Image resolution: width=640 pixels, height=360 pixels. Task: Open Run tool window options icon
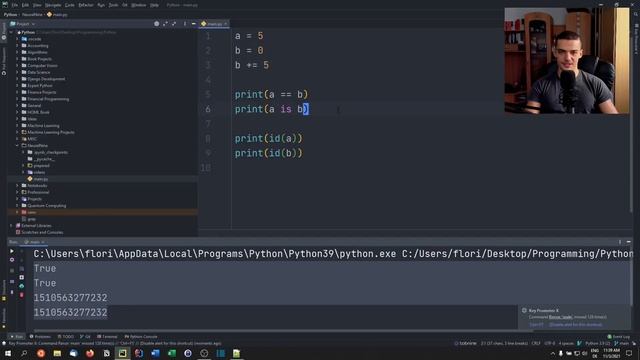pos(620,242)
